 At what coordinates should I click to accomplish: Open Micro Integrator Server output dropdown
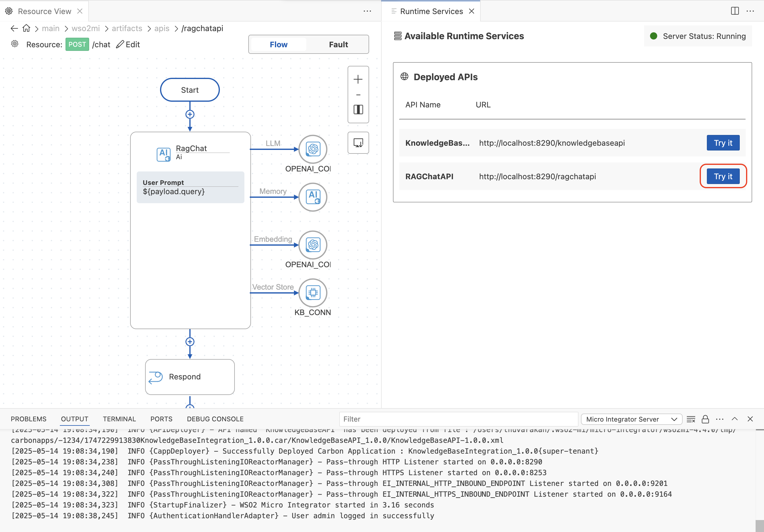(x=631, y=419)
